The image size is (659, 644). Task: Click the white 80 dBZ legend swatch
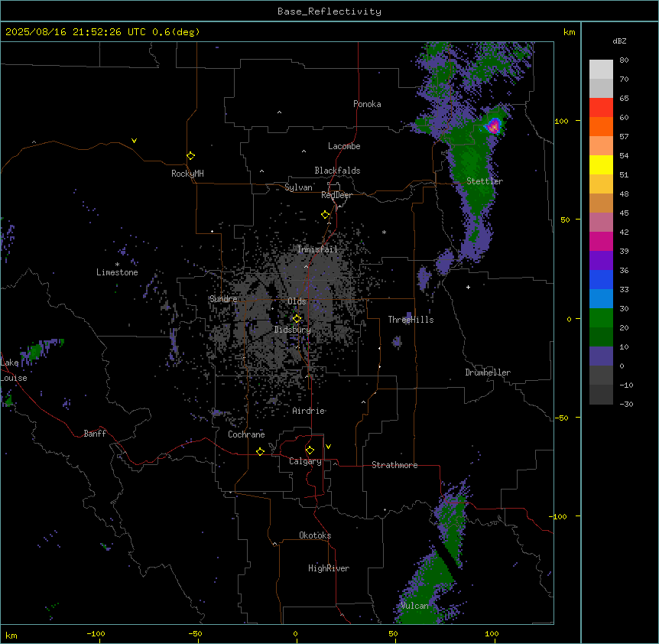coord(601,70)
